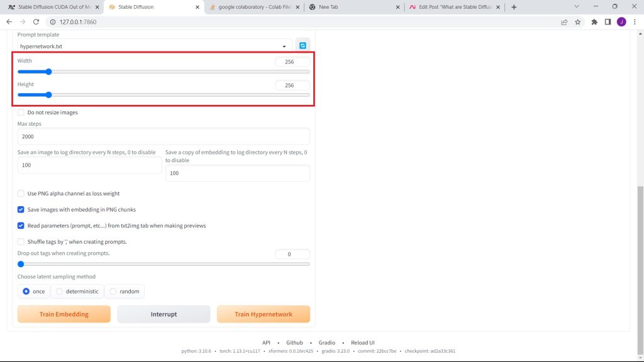
Task: Open the Github footer link
Action: click(294, 343)
